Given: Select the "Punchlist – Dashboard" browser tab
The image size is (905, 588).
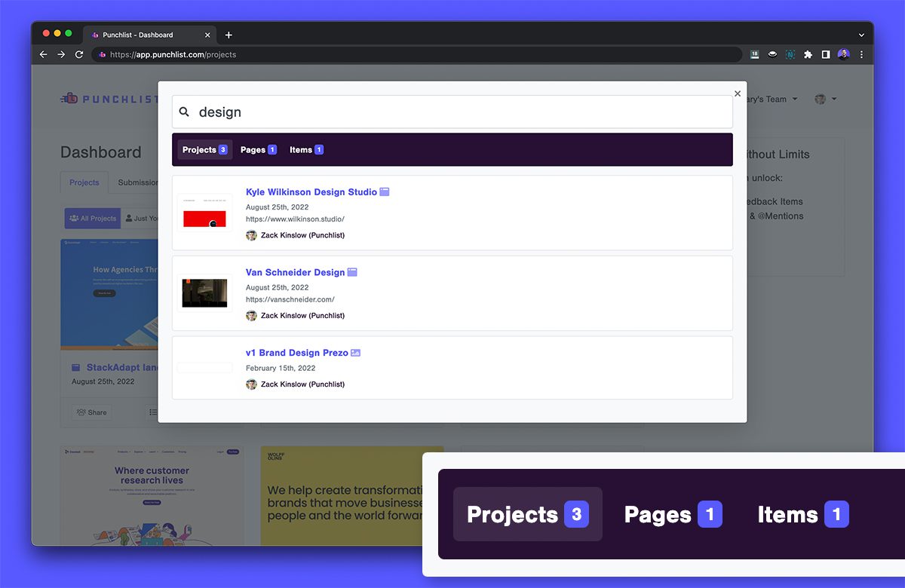Looking at the screenshot, I should [x=151, y=35].
